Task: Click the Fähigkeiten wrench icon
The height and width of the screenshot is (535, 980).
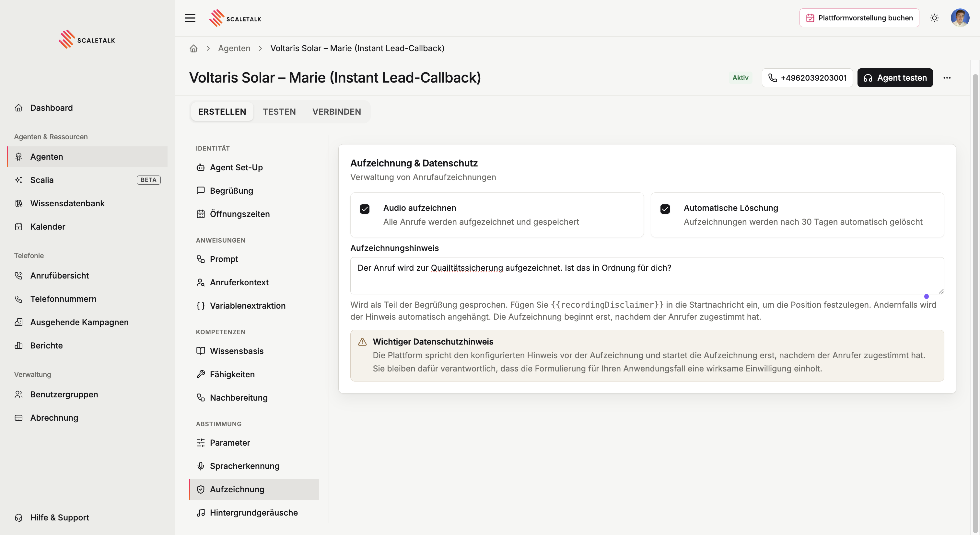Action: pos(201,374)
